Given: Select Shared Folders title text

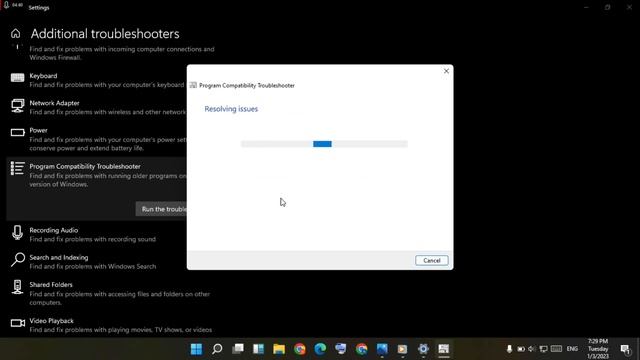Looking at the screenshot, I should pos(51,284).
